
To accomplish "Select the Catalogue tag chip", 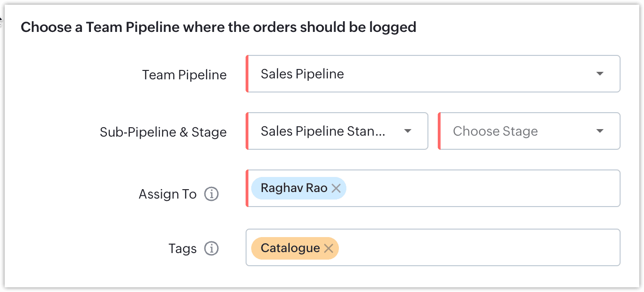I will coord(290,248).
